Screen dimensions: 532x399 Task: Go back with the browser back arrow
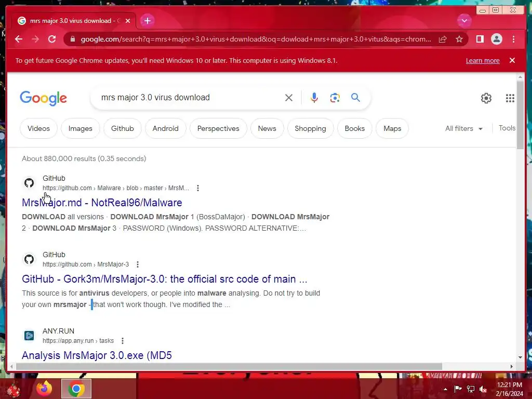pos(19,39)
